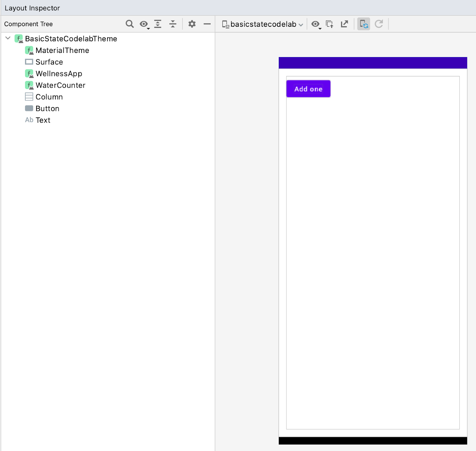
Task: Expand all nodes in the Component Tree
Action: coord(158,24)
